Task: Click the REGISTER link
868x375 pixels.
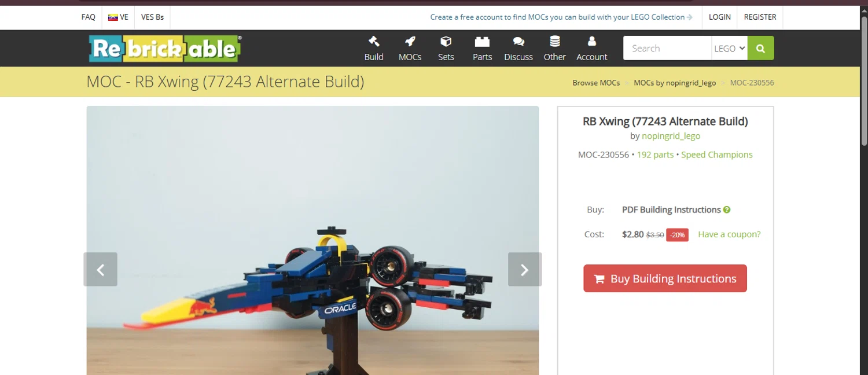Action: (x=760, y=17)
